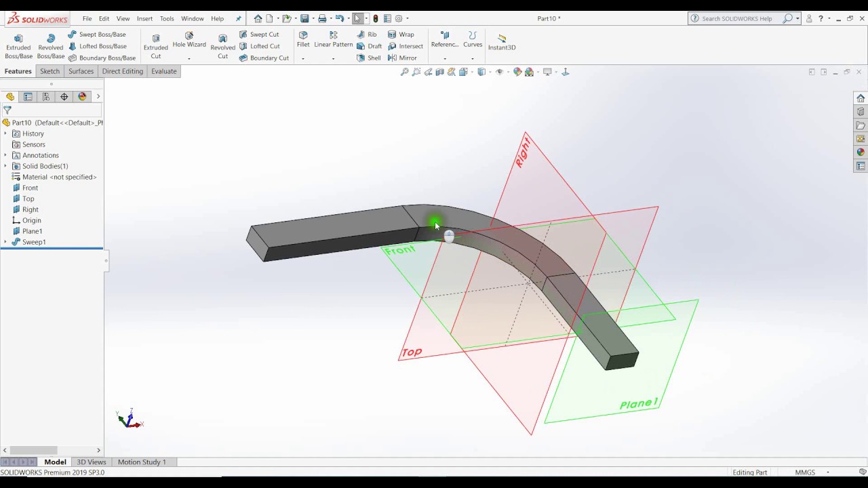Toggle the menu bar pin
This screenshot has height=488, width=868.
(x=238, y=19)
